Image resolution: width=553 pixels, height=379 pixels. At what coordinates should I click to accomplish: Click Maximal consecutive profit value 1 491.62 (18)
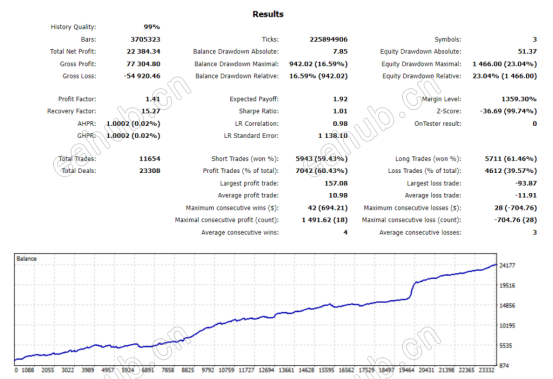(324, 220)
